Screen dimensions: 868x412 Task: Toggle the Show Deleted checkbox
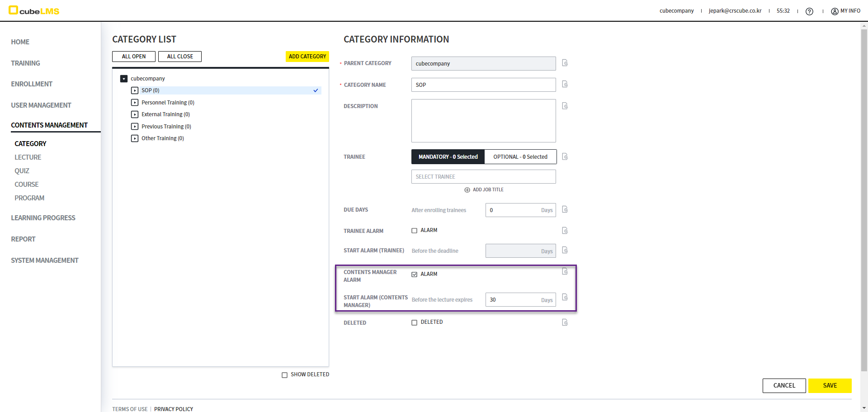(284, 375)
